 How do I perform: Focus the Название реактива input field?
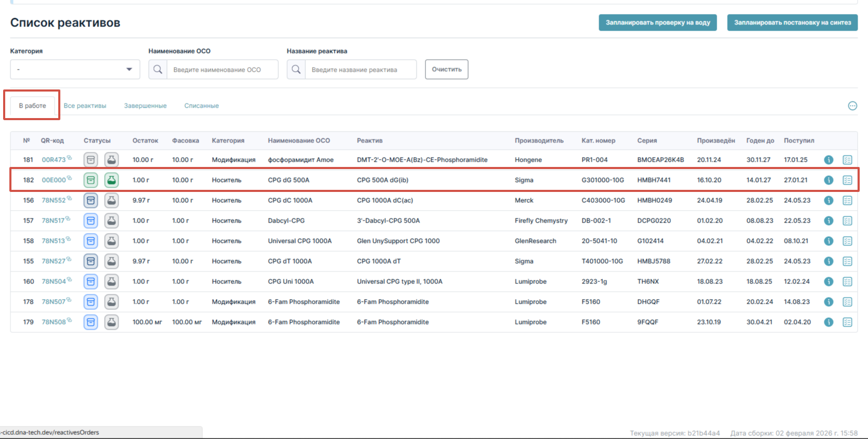(360, 69)
